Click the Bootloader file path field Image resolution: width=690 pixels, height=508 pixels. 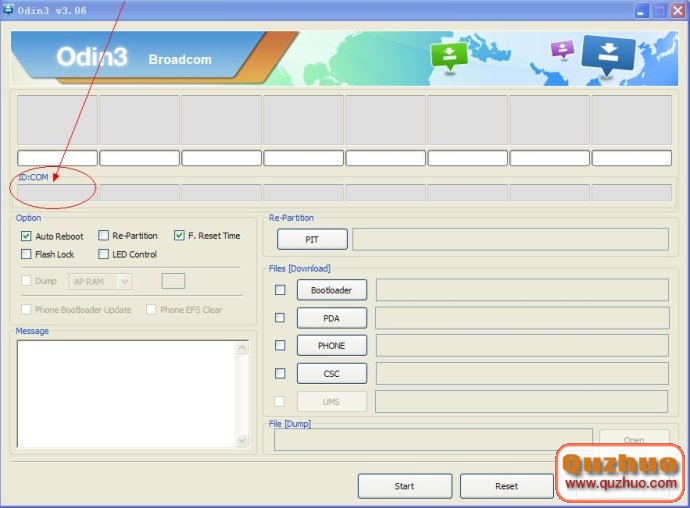pos(522,290)
